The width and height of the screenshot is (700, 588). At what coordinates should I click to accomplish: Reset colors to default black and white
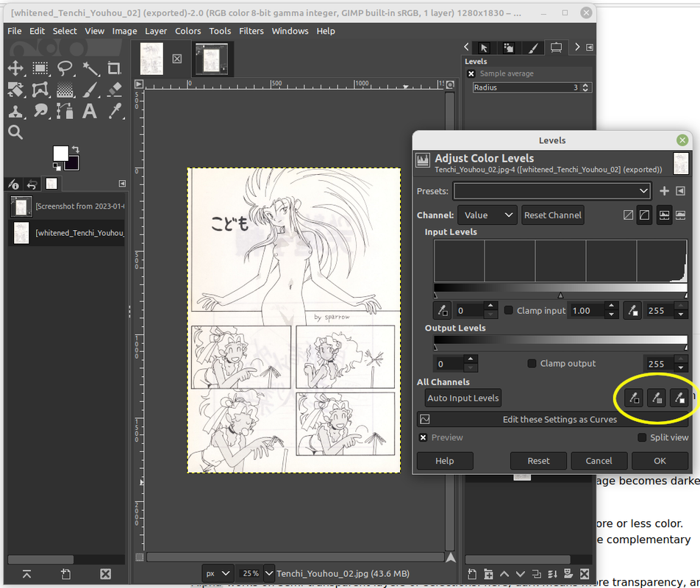point(57,167)
